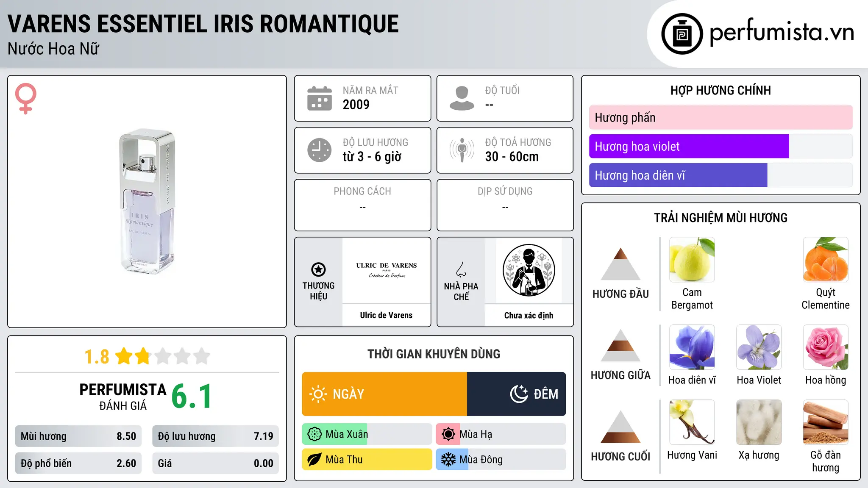The height and width of the screenshot is (488, 868).
Task: Click the Mùi hương 8.50 score row
Action: (78, 436)
